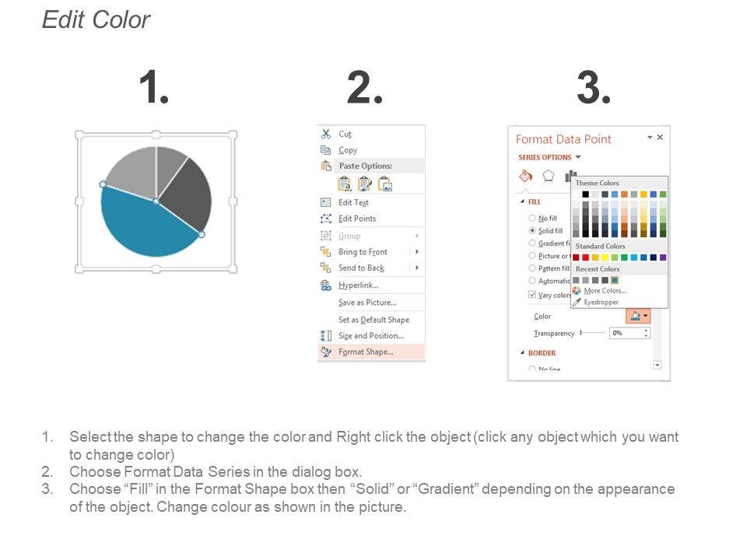Screen dimensions: 747x560
Task: Pick the red standard color swatch
Action: (586, 257)
